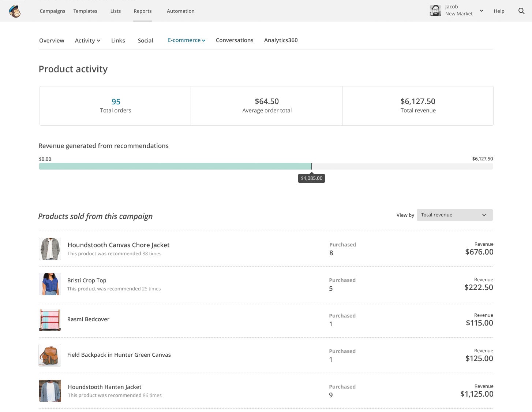This screenshot has width=532, height=412.
Task: Open the Analytics360 tab
Action: [x=281, y=40]
